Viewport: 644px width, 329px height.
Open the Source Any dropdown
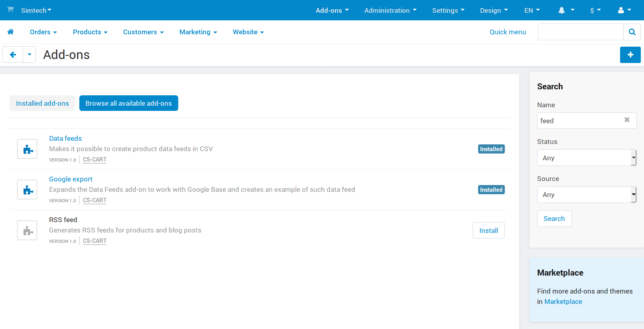[x=587, y=195]
